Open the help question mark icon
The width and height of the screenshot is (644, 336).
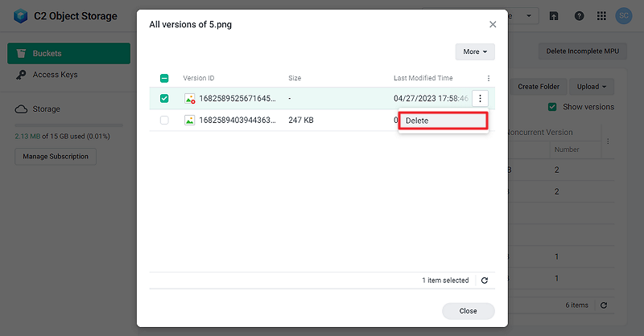coord(579,16)
